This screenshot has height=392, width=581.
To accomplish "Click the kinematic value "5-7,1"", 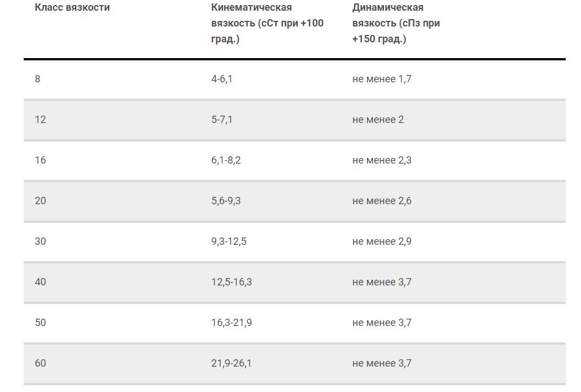I will click(222, 120).
